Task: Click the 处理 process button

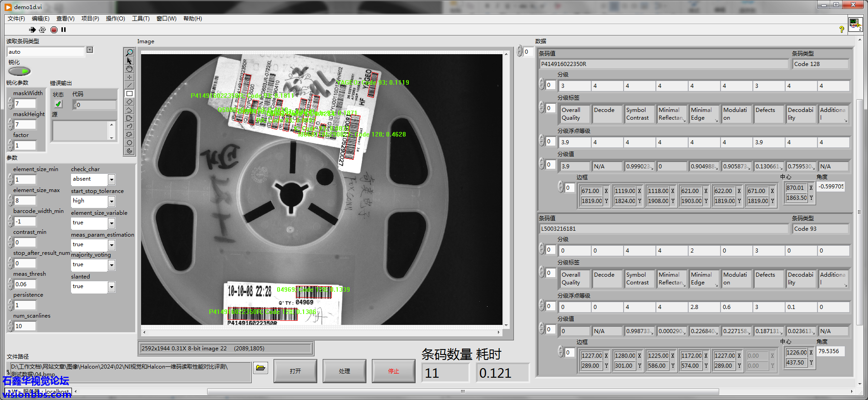Action: [344, 371]
